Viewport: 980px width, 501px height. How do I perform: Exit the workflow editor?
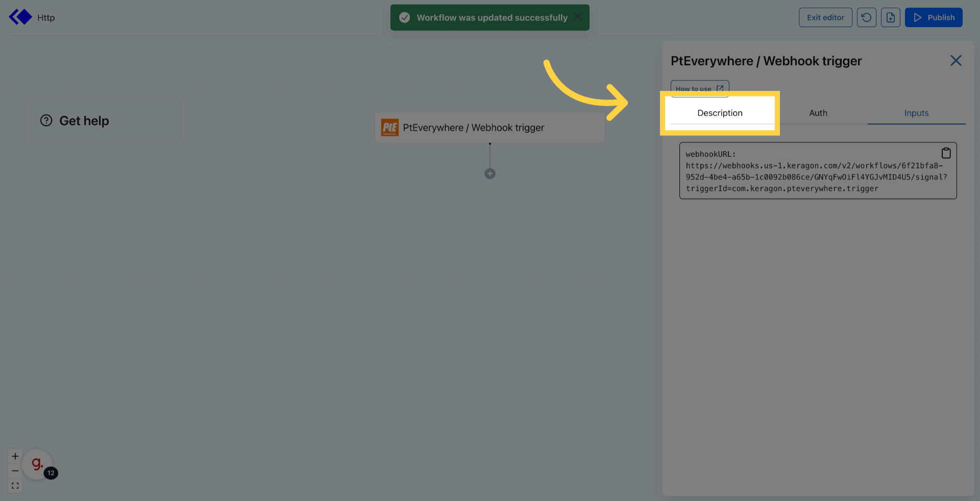[x=825, y=17]
